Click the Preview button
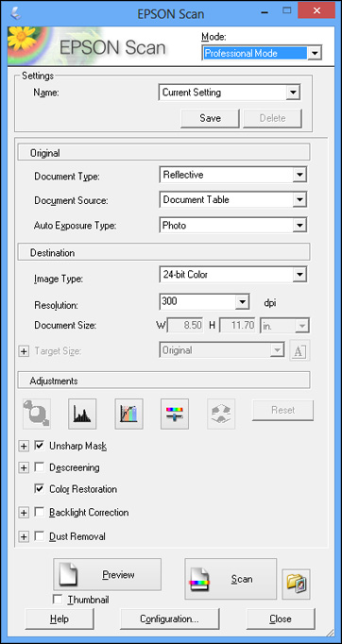Viewport: 342px width, 644px height. tap(107, 574)
